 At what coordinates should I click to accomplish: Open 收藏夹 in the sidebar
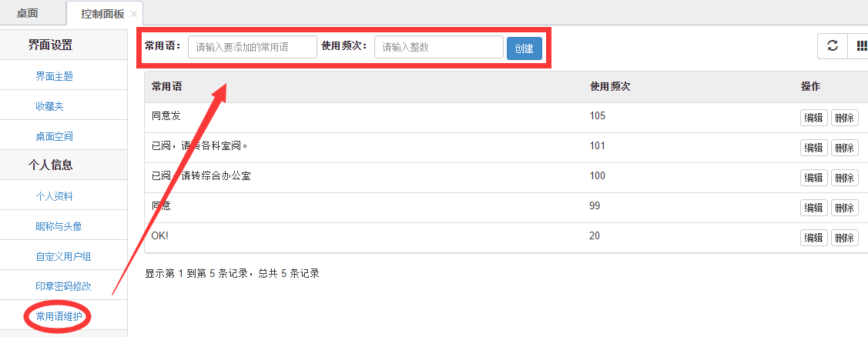point(49,106)
